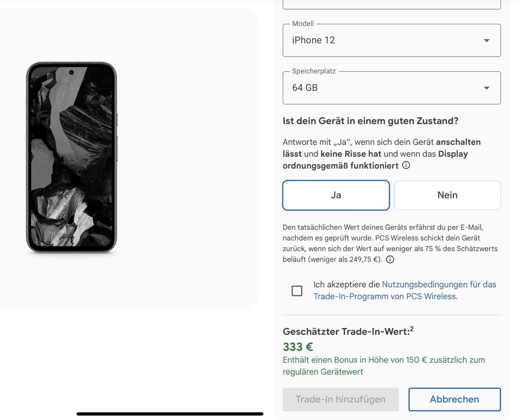The image size is (520, 420).
Task: Open info icon beside 'ordnungsgemäß funktioniert'
Action: [x=406, y=165]
